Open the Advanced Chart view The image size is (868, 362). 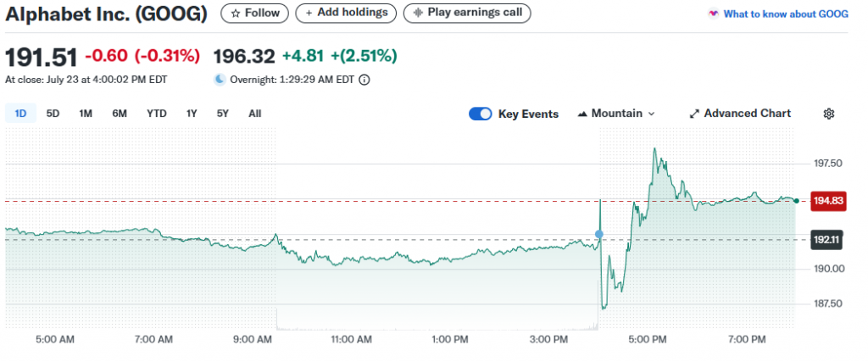(x=740, y=114)
